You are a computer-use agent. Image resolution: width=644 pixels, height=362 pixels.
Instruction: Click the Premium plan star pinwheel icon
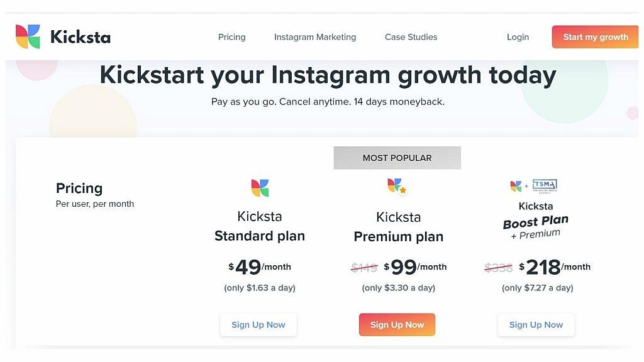(397, 186)
